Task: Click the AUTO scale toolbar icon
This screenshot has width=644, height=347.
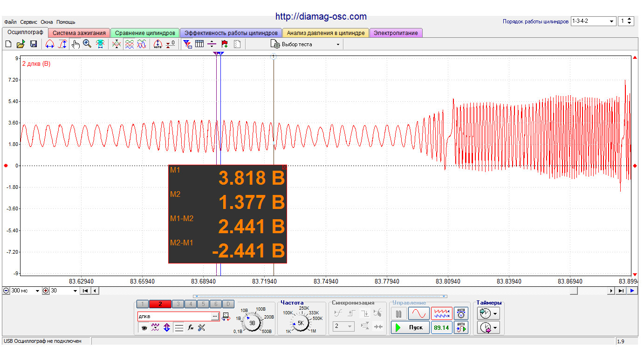Action: coord(158,44)
